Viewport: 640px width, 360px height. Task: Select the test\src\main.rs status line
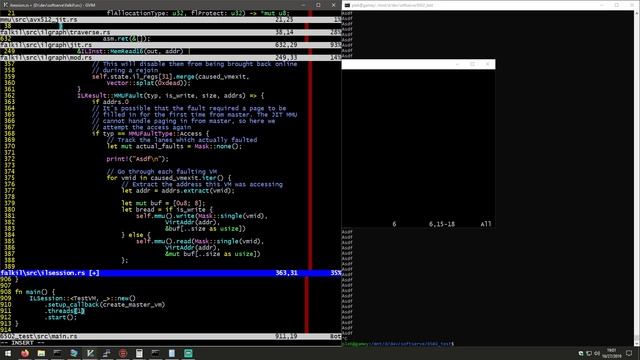[171, 336]
